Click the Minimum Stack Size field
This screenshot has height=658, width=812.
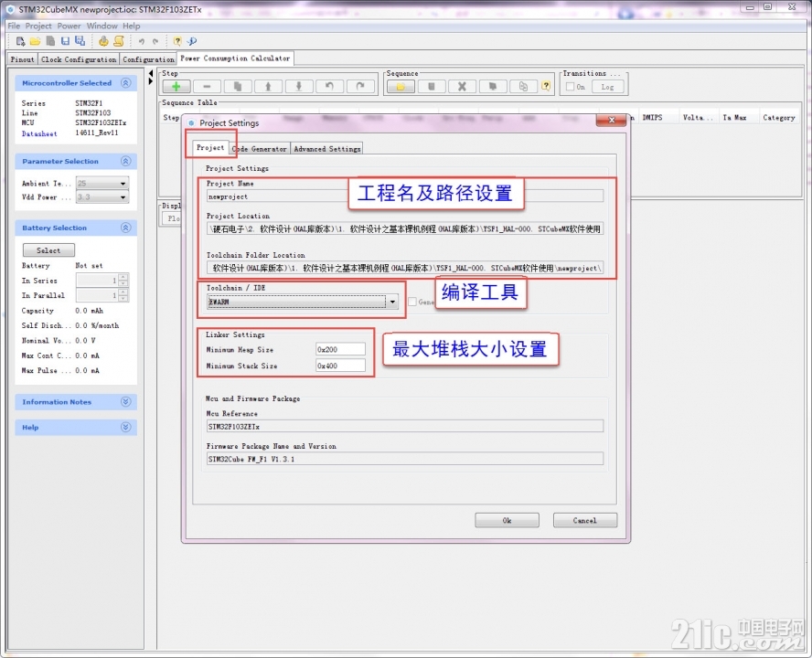pos(341,366)
